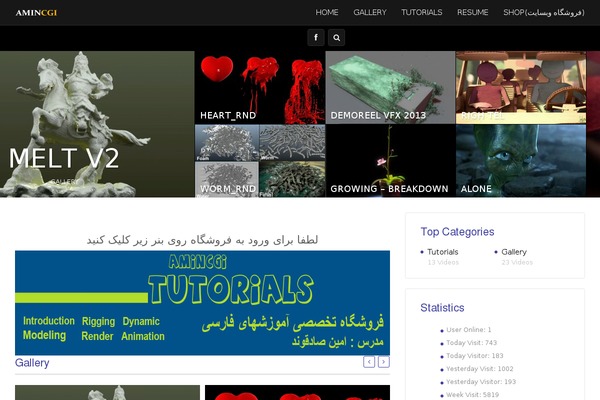Click the GALLERY label under MELT V2
Image resolution: width=600 pixels, height=400 pixels.
(x=64, y=181)
